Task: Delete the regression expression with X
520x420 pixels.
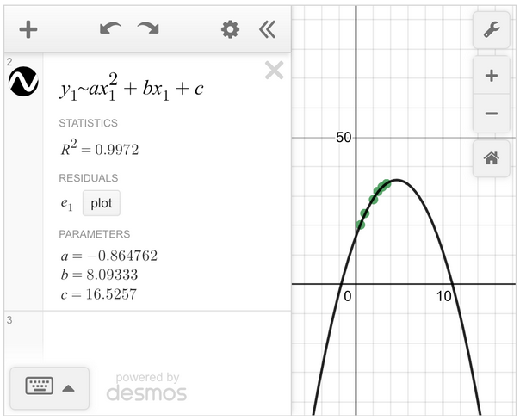Action: pos(274,71)
